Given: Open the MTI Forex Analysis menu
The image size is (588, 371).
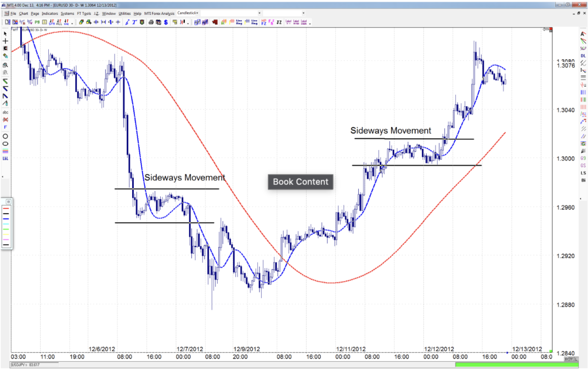Looking at the screenshot, I should coord(159,13).
